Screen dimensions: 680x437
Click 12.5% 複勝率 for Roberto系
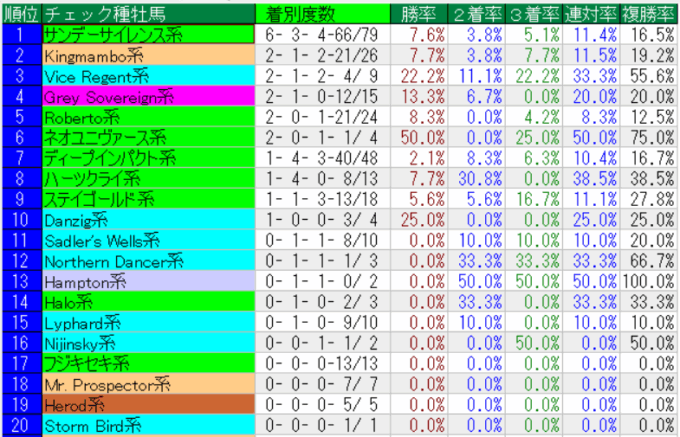click(648, 117)
